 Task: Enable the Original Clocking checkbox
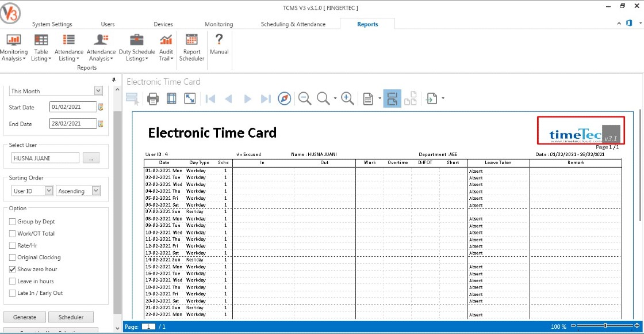pyautogui.click(x=12, y=257)
